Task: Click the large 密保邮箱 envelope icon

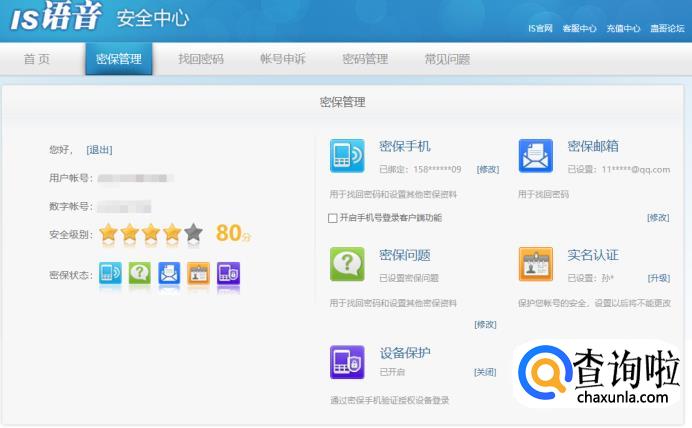Action: pos(535,156)
